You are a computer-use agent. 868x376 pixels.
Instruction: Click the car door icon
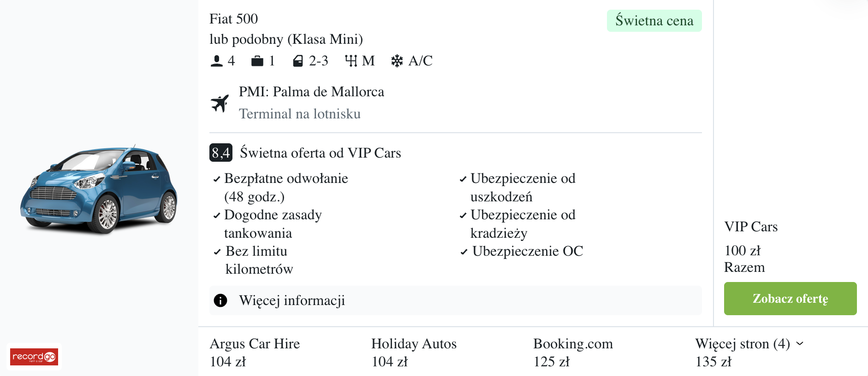point(298,61)
